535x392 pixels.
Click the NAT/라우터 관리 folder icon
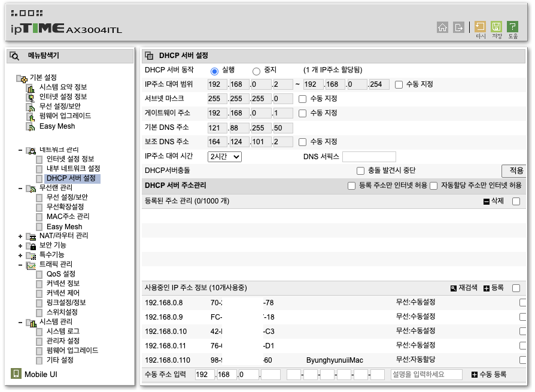click(31, 236)
